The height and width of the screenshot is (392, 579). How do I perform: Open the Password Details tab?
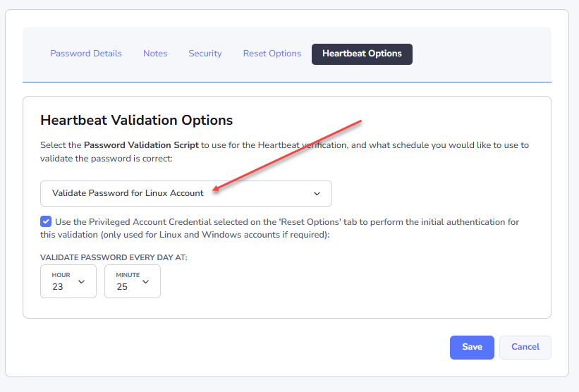86,54
